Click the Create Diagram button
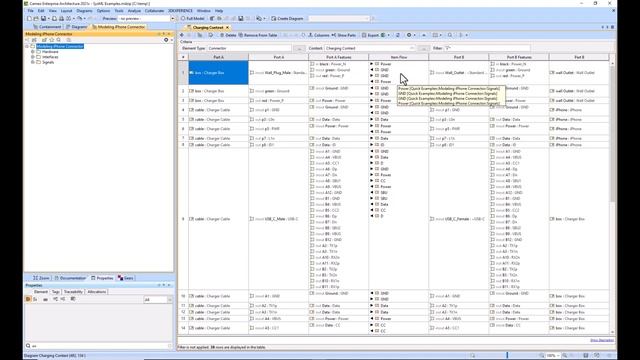Screen dimensions: 640x360 click(x=287, y=18)
